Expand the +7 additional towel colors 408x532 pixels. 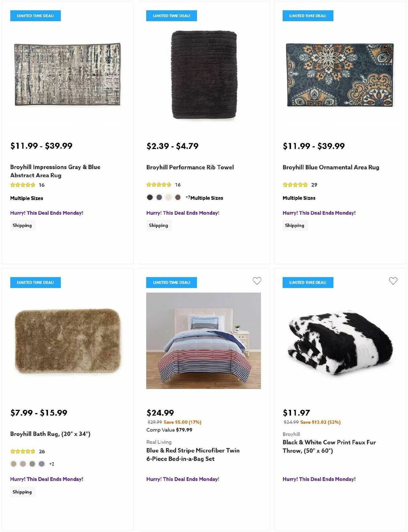click(188, 197)
